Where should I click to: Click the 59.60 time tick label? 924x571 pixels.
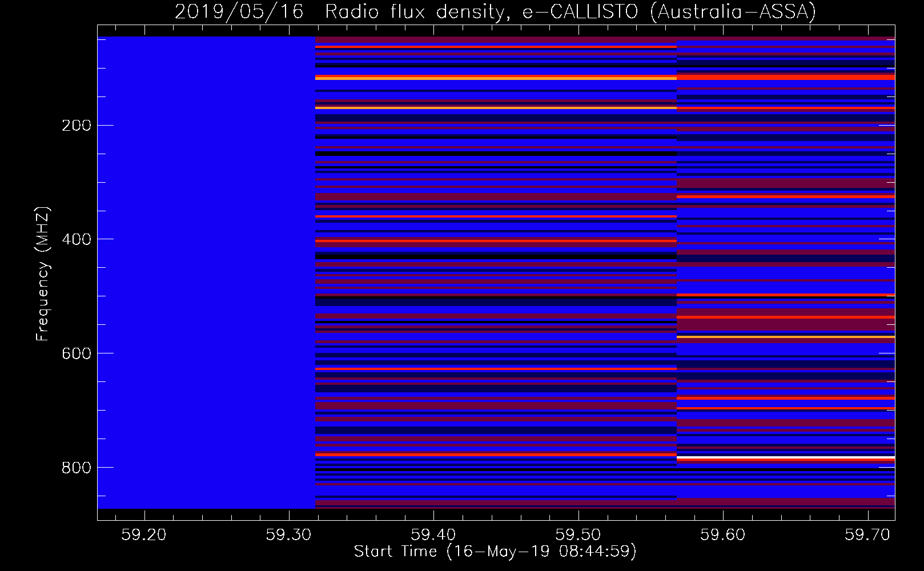pyautogui.click(x=724, y=534)
